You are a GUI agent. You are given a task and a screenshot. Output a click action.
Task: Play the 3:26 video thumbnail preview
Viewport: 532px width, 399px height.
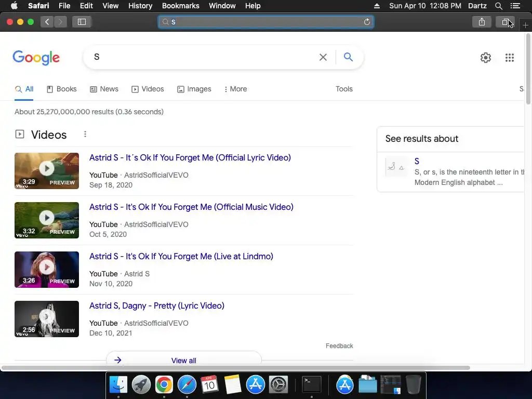47,270
